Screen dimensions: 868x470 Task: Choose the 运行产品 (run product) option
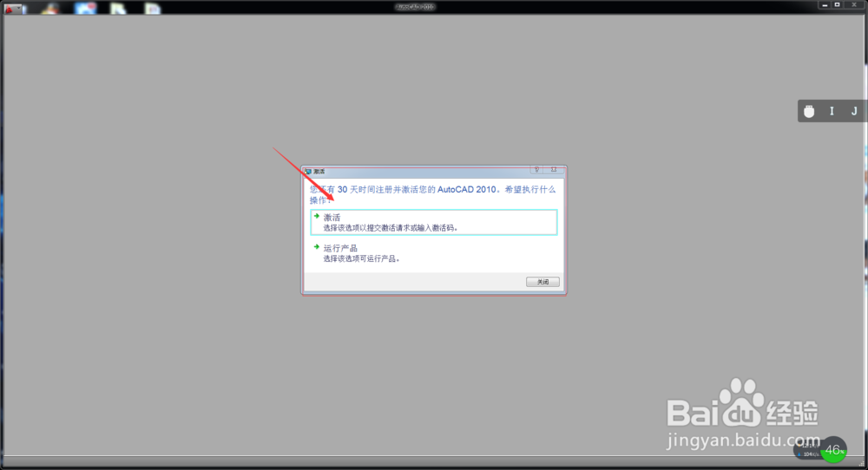pyautogui.click(x=434, y=253)
